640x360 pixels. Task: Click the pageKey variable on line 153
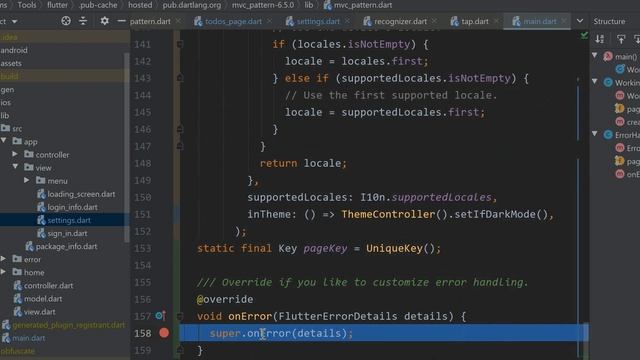(x=325, y=248)
